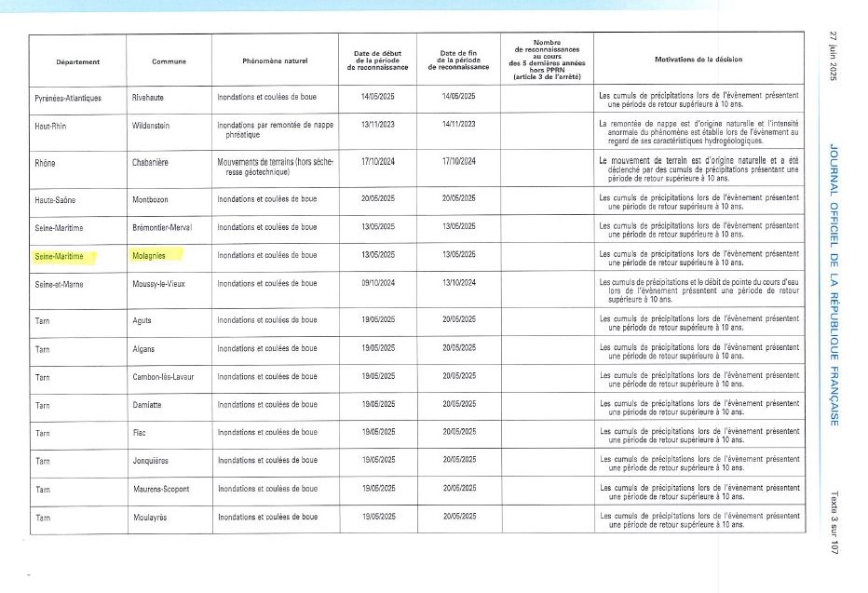Select the Phénomène naturel column header
The image size is (868, 593).
275,62
